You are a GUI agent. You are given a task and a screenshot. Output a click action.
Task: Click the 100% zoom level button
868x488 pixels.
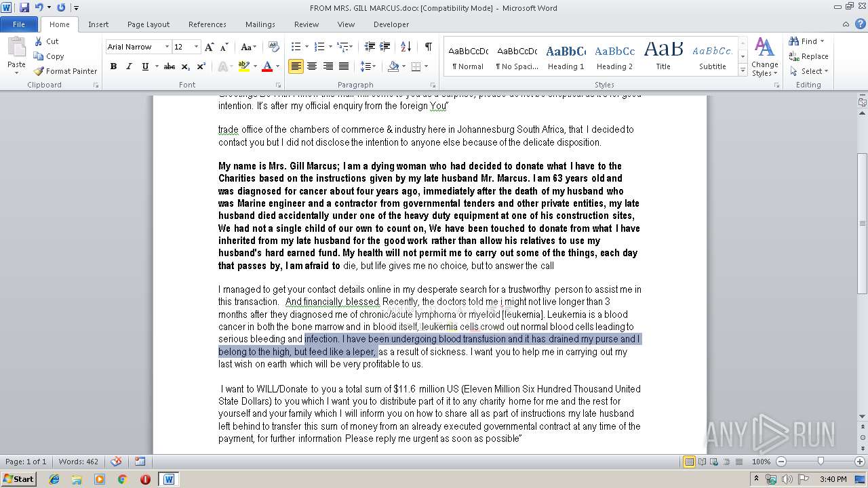click(761, 462)
